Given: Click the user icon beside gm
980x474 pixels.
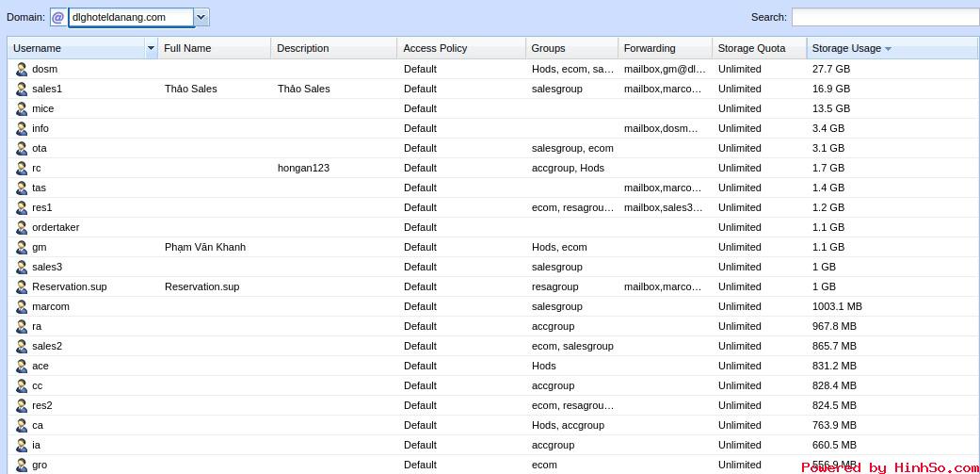Looking at the screenshot, I should (22, 247).
